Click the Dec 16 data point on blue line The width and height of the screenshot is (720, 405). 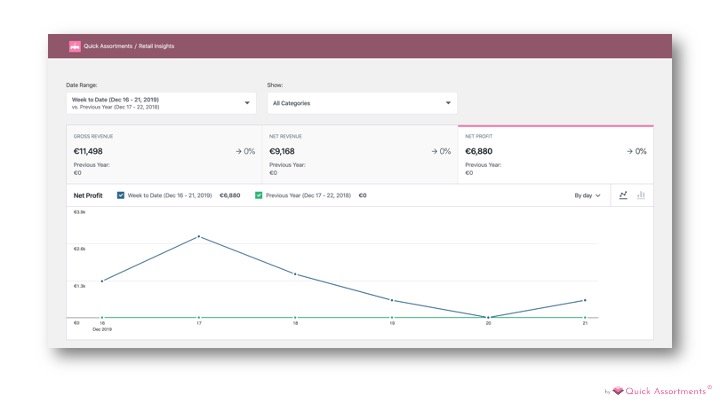coord(102,281)
